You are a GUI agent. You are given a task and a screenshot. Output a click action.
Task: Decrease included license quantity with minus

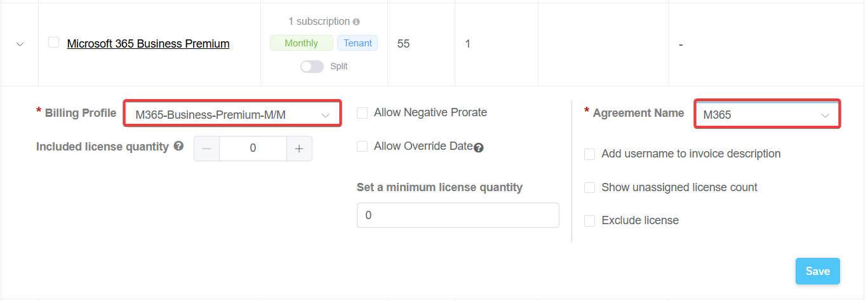[206, 149]
